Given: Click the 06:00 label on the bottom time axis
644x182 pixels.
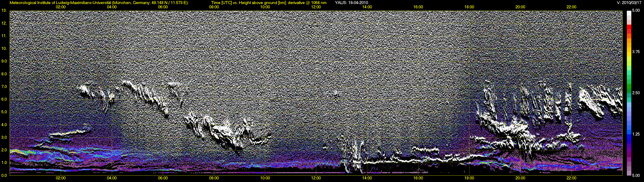Looking at the screenshot, I should pos(163,178).
